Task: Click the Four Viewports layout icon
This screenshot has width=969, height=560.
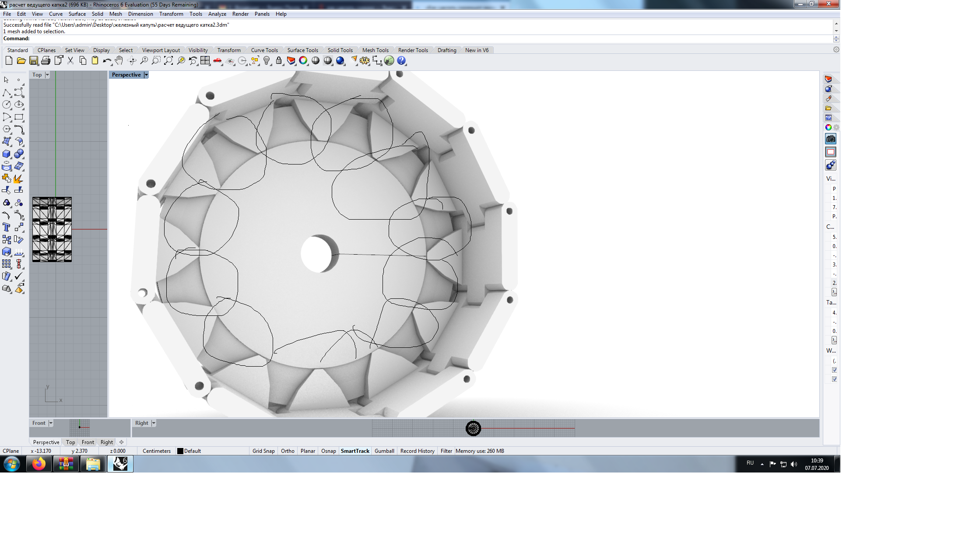Action: click(205, 61)
